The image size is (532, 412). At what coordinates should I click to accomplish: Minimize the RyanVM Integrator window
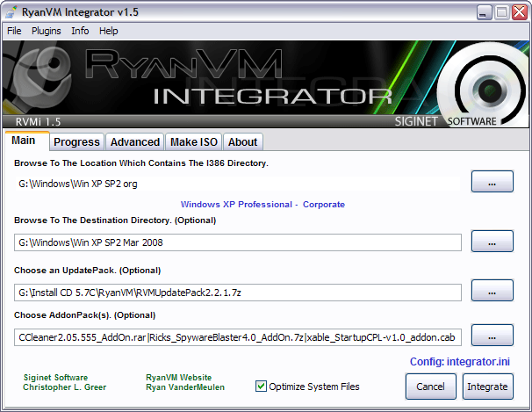pyautogui.click(x=485, y=12)
